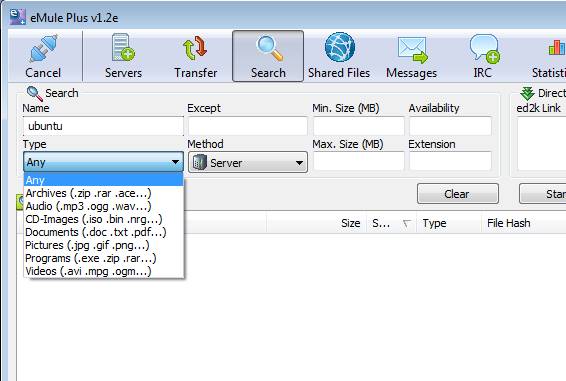Collapse the Type combo box arrow

click(175, 162)
